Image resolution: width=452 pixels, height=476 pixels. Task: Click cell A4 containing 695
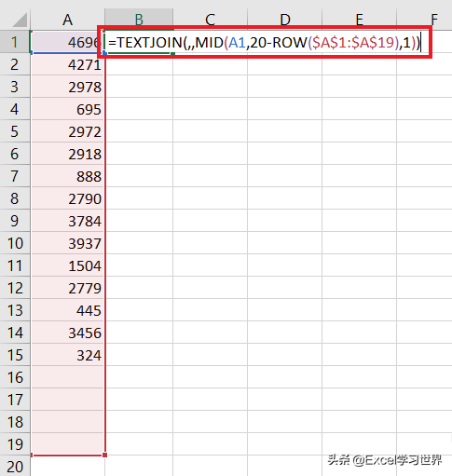point(67,109)
